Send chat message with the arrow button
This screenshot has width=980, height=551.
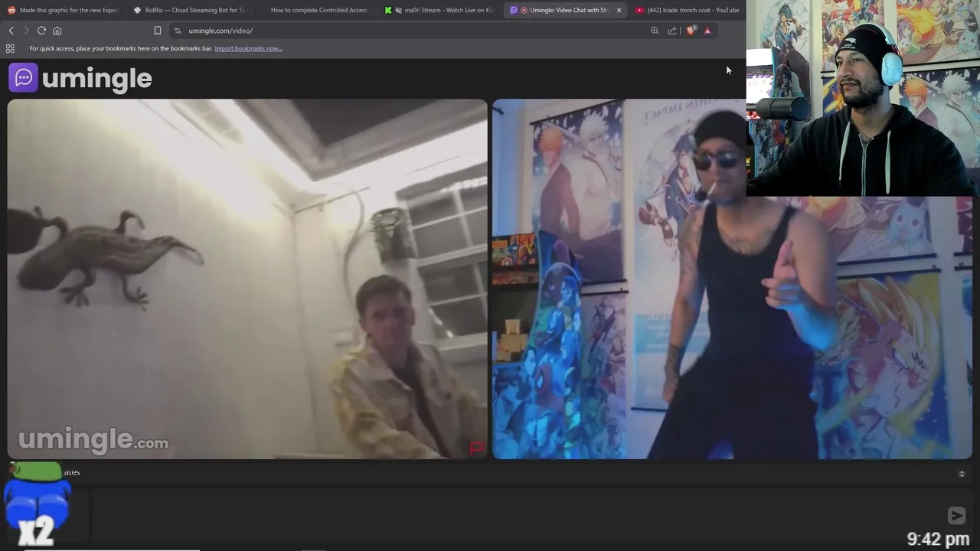956,515
